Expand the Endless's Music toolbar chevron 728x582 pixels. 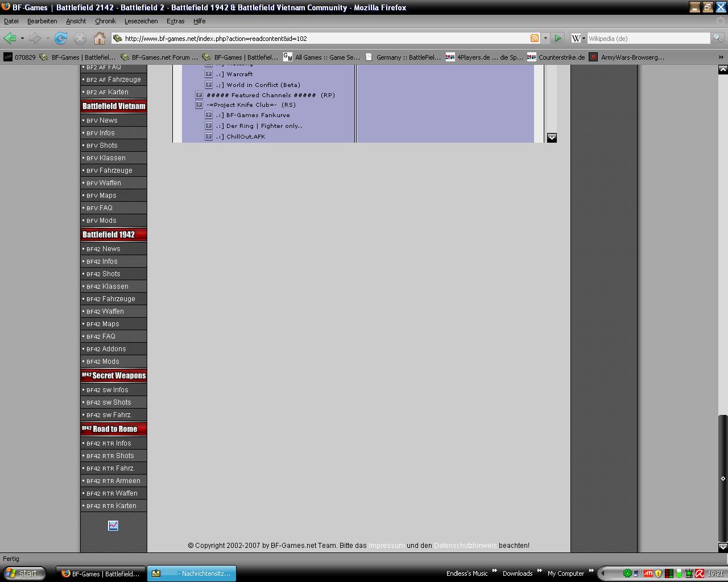[x=494, y=571]
